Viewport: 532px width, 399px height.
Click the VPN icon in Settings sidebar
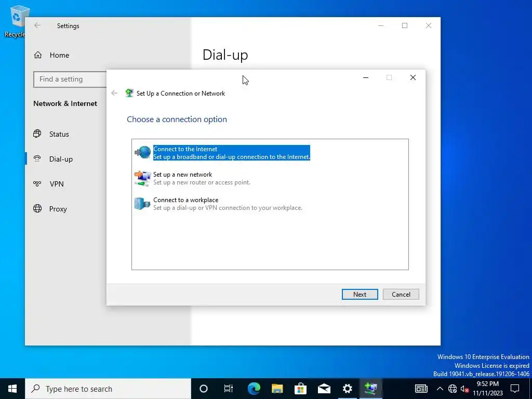pos(37,184)
